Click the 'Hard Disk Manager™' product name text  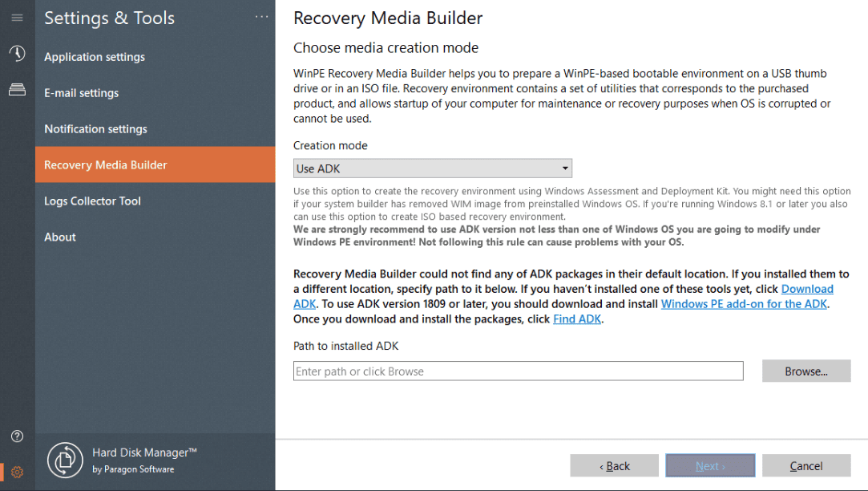pos(144,452)
